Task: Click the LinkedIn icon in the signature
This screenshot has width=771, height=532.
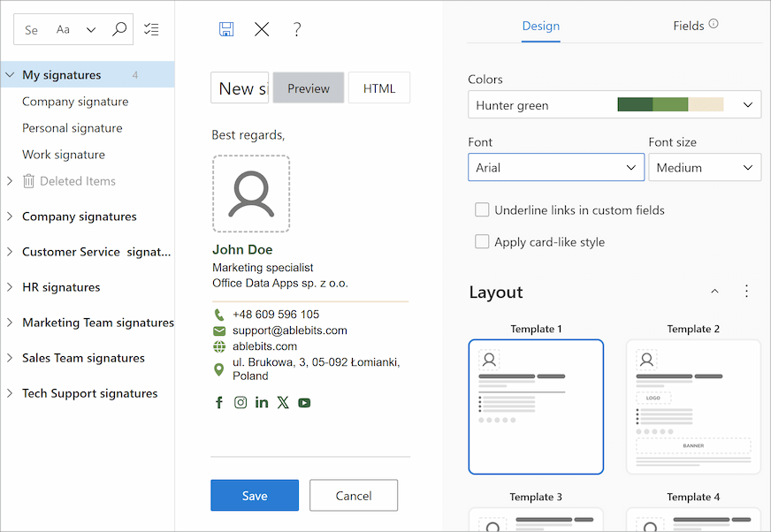Action: point(261,402)
